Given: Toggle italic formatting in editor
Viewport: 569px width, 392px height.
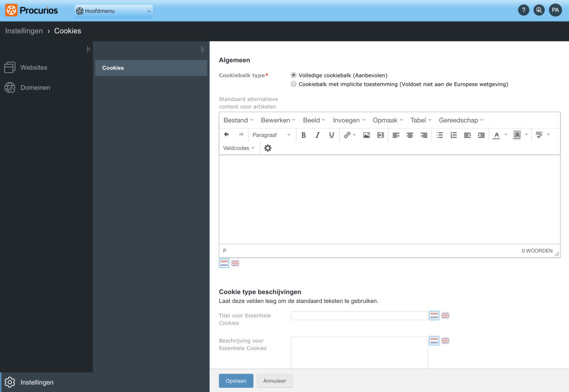Looking at the screenshot, I should point(317,135).
